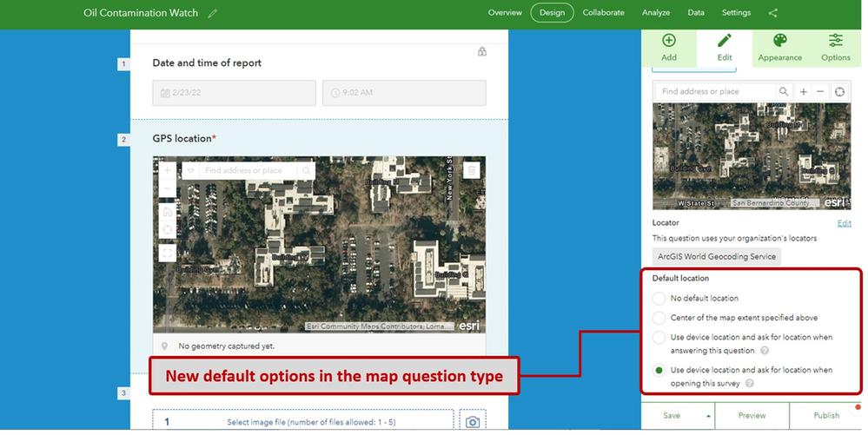This screenshot has width=868, height=435.
Task: Expand the Save button dropdown arrow
Action: click(708, 416)
